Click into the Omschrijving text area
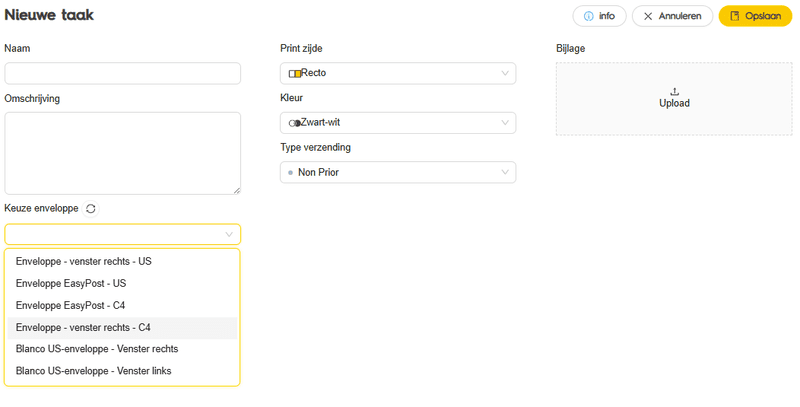 pyautogui.click(x=122, y=153)
